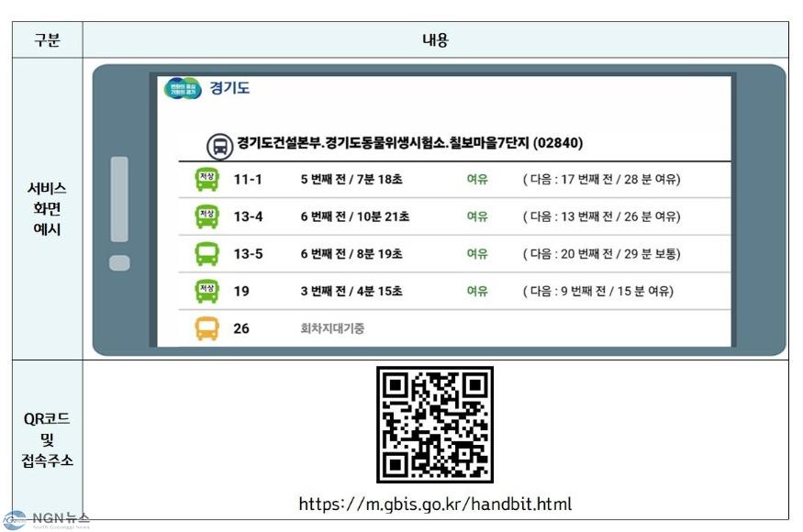Select route number 13-4
The image size is (803, 532).
pyautogui.click(x=248, y=216)
